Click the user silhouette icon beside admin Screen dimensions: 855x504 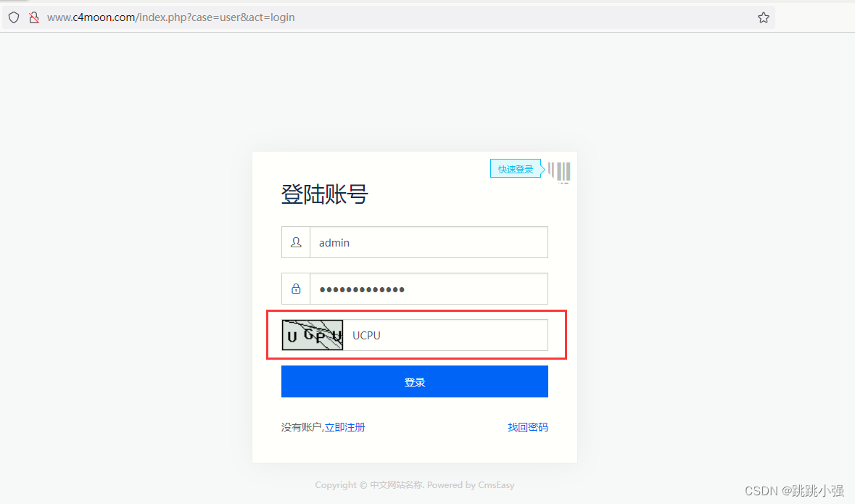click(x=296, y=242)
